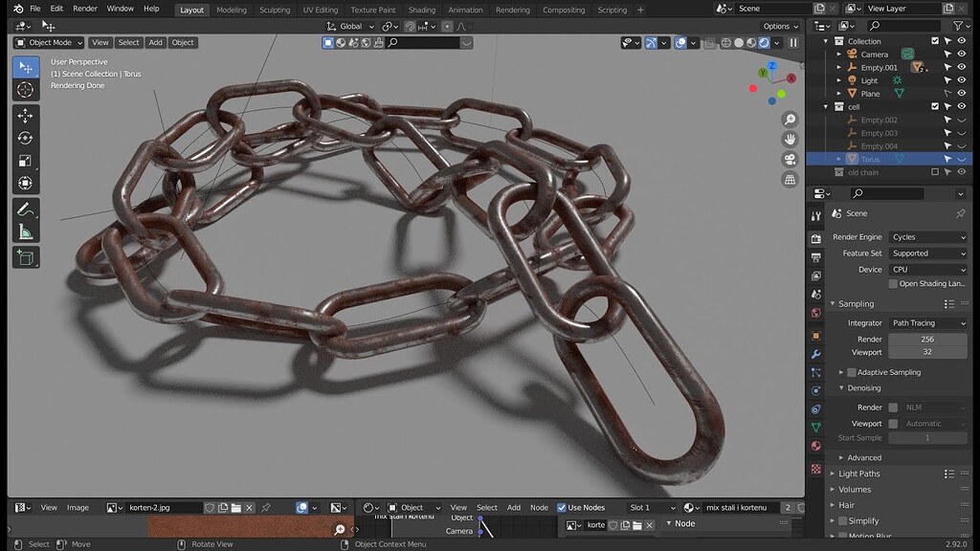Open the Slot 1 material dropdown
This screenshot has height=551, width=980.
(x=652, y=507)
